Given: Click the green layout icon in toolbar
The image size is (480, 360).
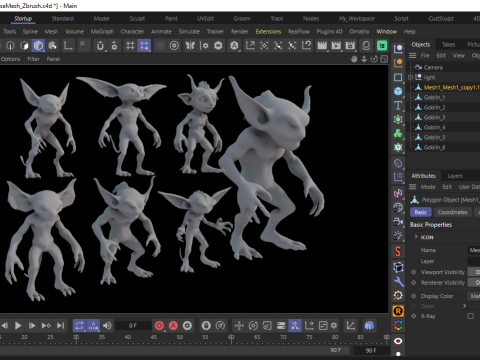Looking at the screenshot, I should [382, 45].
